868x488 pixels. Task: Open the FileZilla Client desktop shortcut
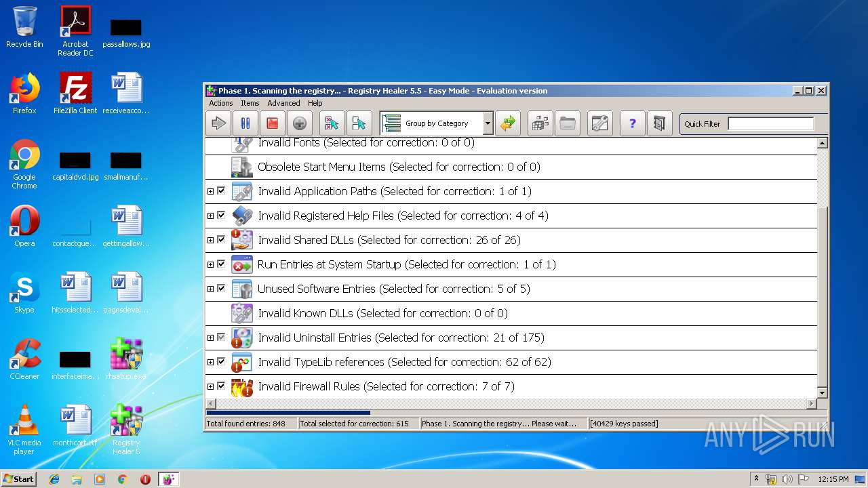(75, 94)
